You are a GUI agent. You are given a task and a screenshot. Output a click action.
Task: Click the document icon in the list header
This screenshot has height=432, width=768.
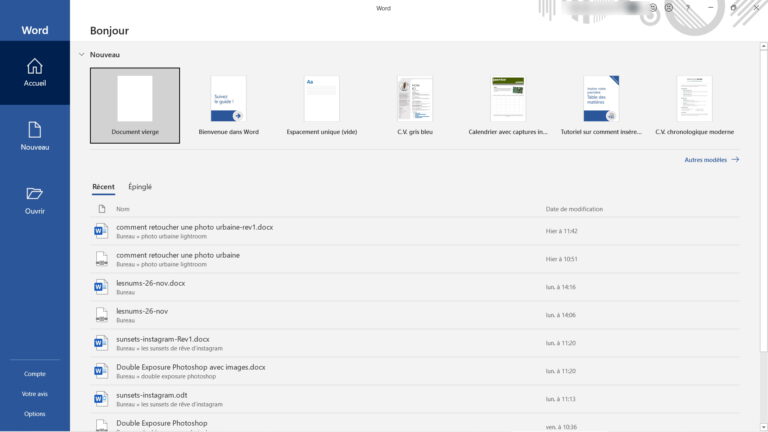coord(102,209)
